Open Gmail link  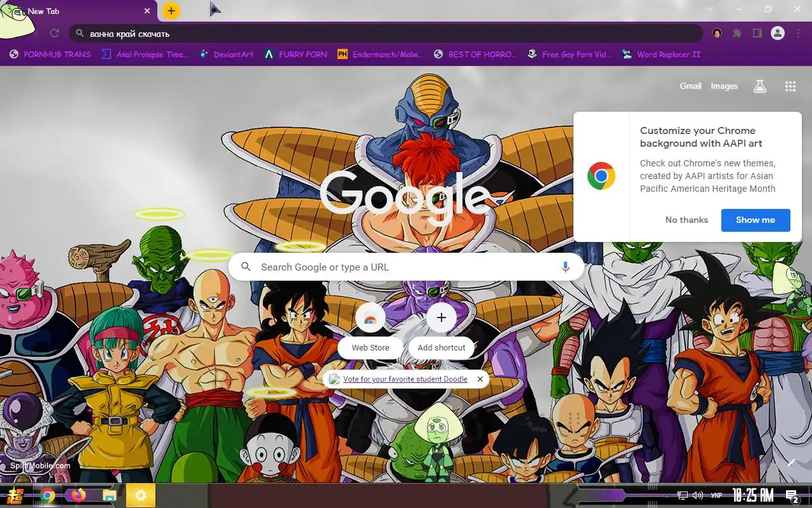pyautogui.click(x=690, y=86)
